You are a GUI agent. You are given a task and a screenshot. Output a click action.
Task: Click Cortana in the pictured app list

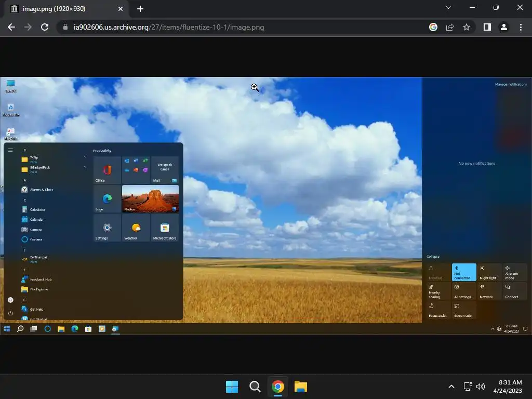coord(32,239)
